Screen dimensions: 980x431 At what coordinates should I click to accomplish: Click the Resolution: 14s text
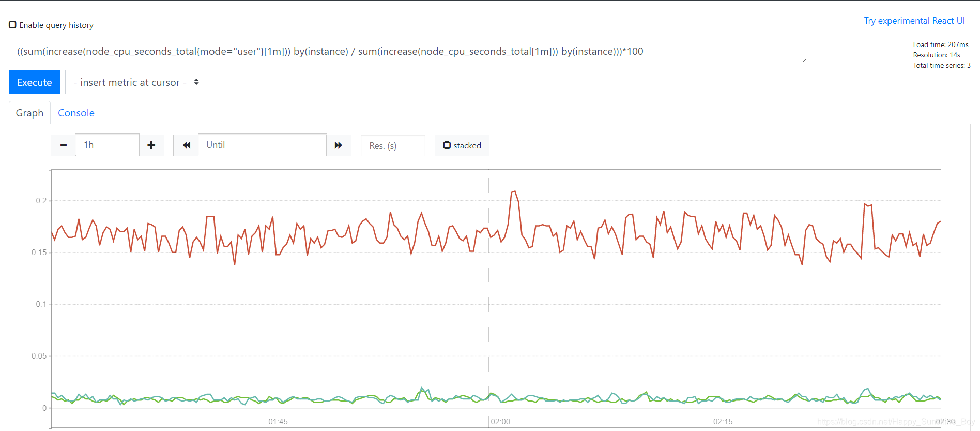click(936, 55)
